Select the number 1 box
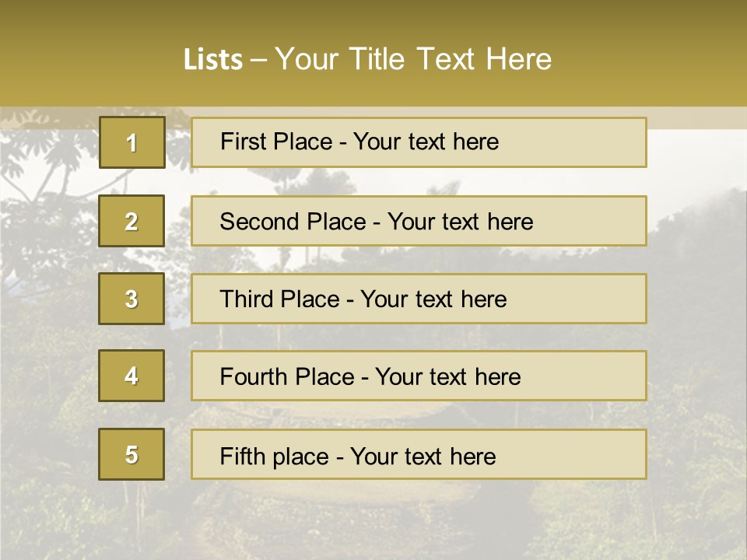Screen dimensions: 747x560 tap(132, 142)
